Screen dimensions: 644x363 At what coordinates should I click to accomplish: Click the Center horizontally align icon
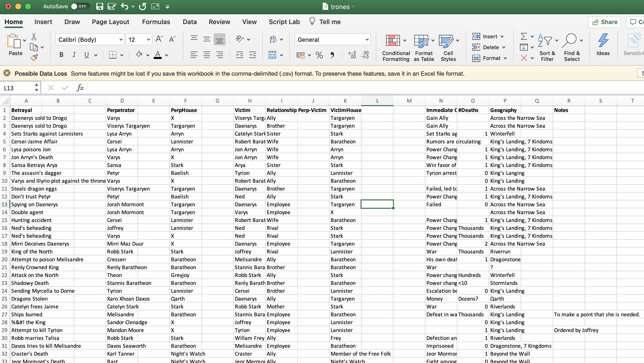click(x=207, y=55)
